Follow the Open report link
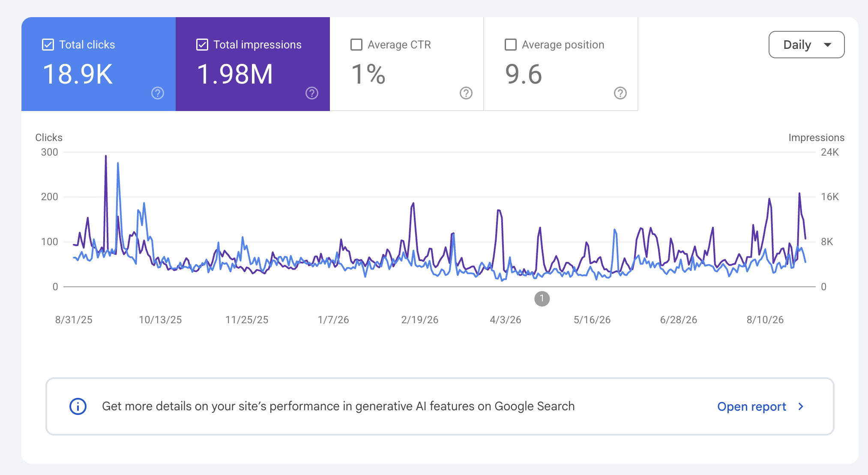Viewport: 868px width, 475px height. coord(751,406)
